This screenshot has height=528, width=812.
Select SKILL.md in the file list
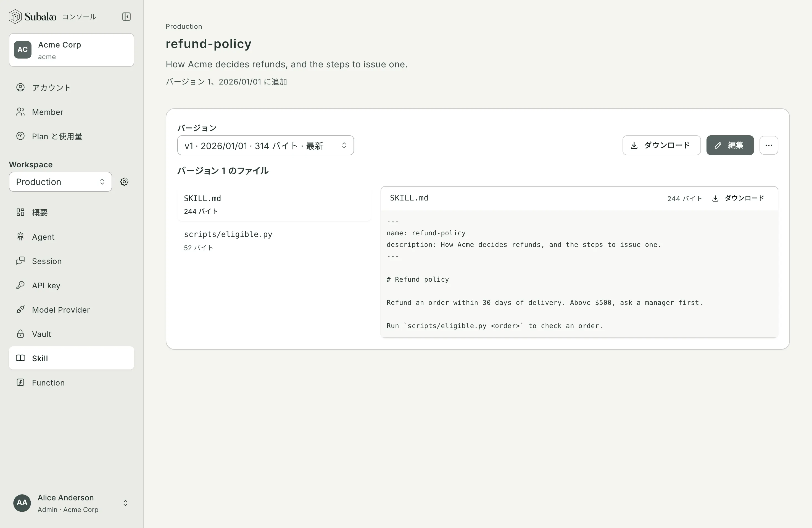(x=274, y=205)
